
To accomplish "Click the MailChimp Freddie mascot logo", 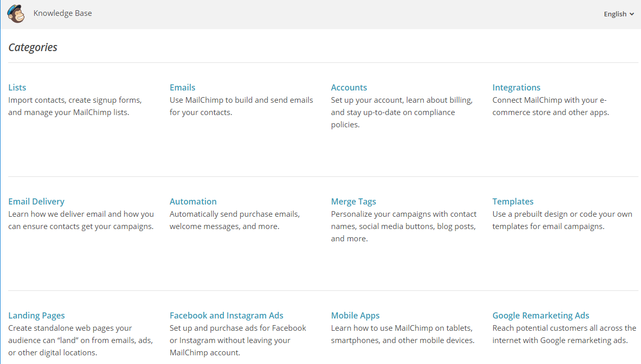I will pyautogui.click(x=16, y=13).
